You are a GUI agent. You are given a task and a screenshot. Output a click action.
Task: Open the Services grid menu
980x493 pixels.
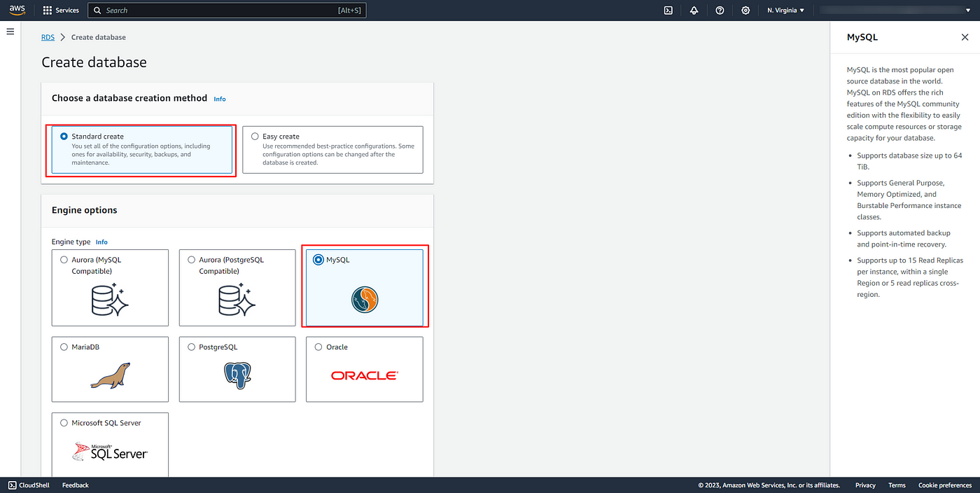[x=48, y=11]
